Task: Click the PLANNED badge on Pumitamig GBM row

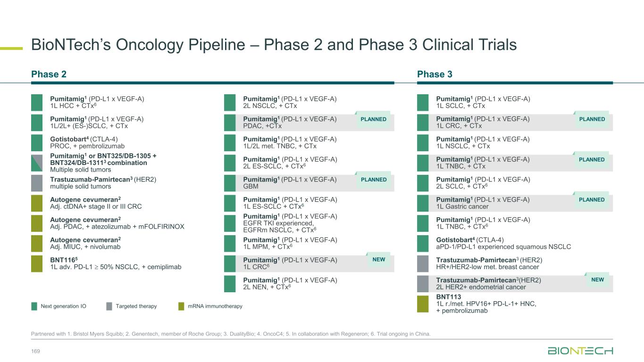Action: [373, 180]
